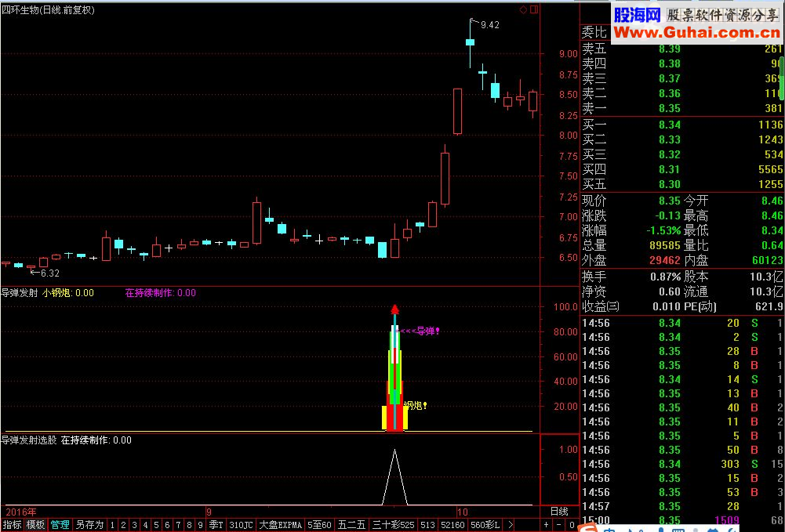Click the yellow 钢炮! signal label
The height and width of the screenshot is (532, 785).
(415, 406)
